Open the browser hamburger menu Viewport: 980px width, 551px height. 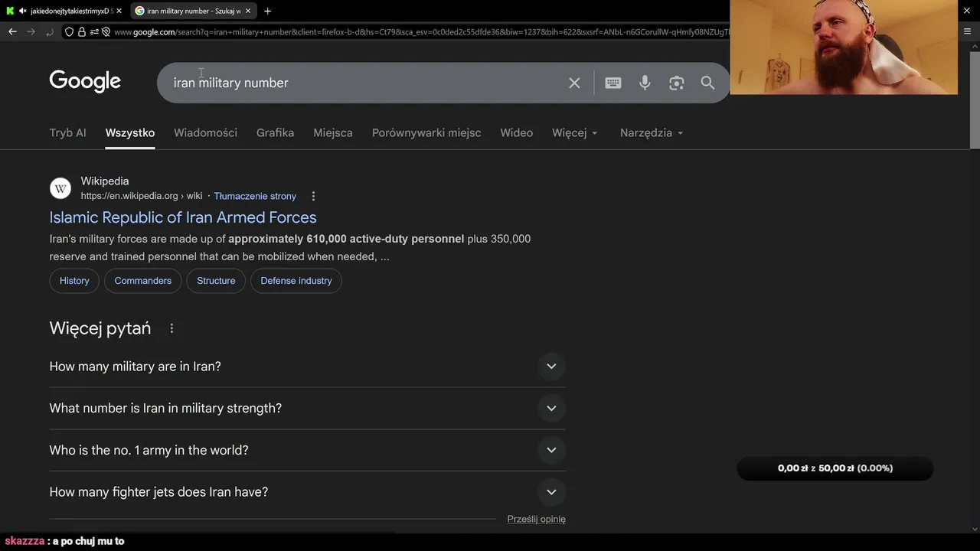(x=968, y=31)
